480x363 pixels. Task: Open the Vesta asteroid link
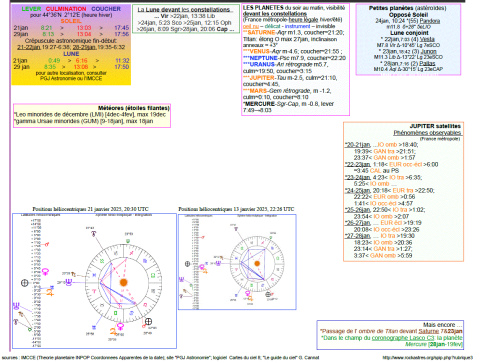(427, 39)
